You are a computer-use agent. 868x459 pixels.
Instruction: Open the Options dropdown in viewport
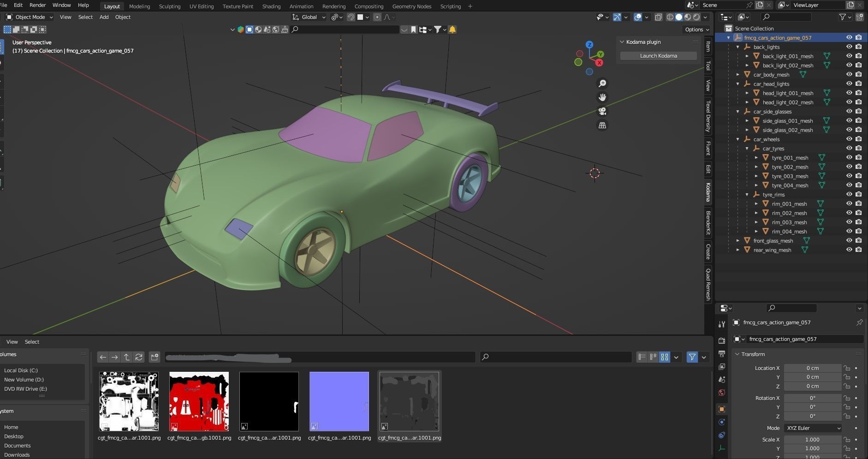(x=696, y=30)
